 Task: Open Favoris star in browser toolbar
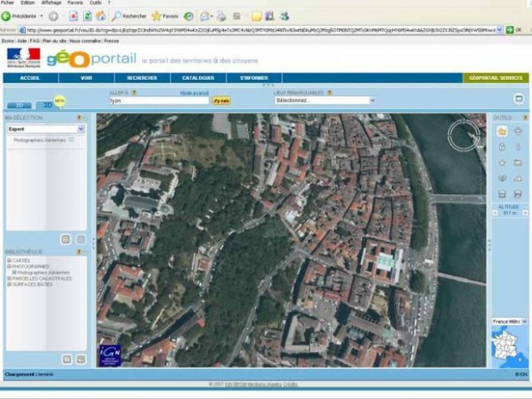coord(165,16)
